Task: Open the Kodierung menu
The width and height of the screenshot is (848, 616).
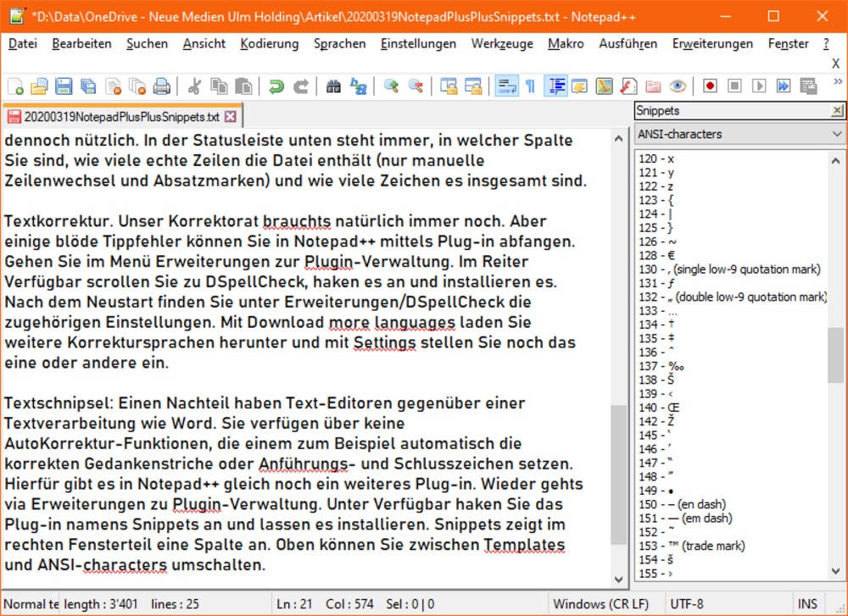Action: [269, 43]
